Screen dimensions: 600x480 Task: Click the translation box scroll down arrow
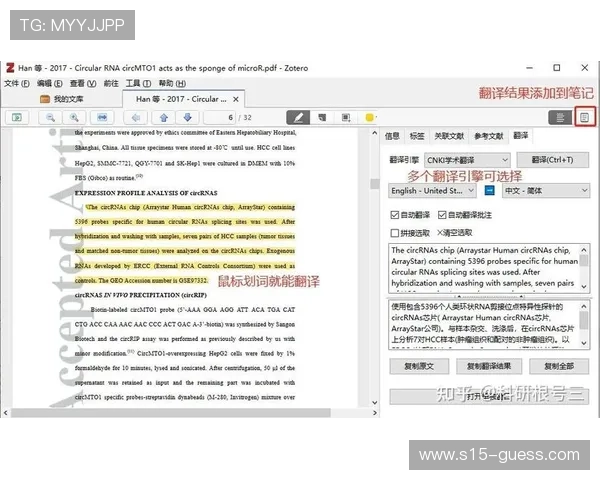coord(584,343)
